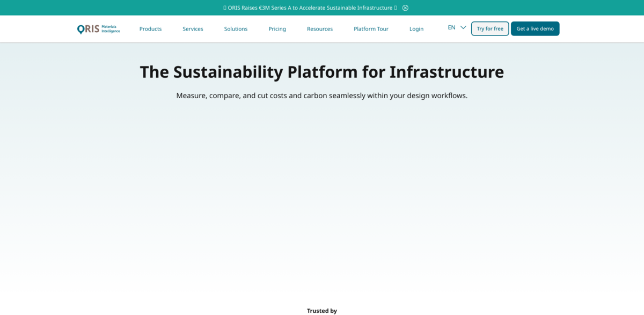644x315 pixels.
Task: Click the banner's right-side emoji icon
Action: (x=396, y=8)
